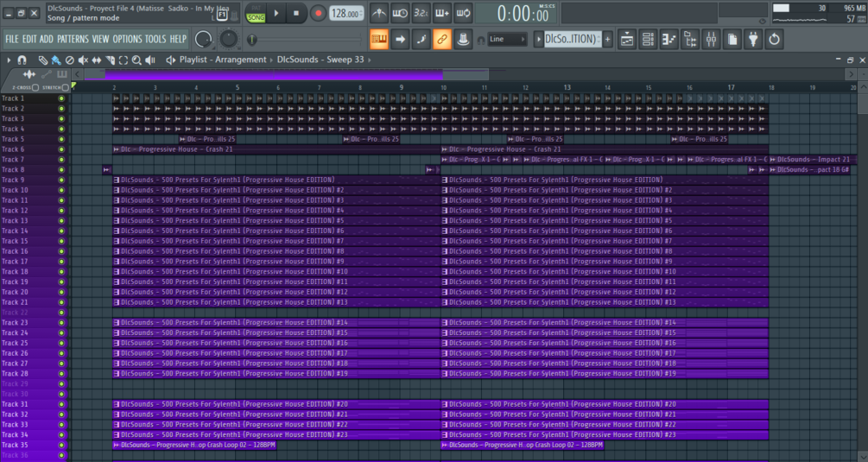Image resolution: width=868 pixels, height=462 pixels.
Task: Open the Playlist - Arrangement breadcrumb
Action: 223,60
